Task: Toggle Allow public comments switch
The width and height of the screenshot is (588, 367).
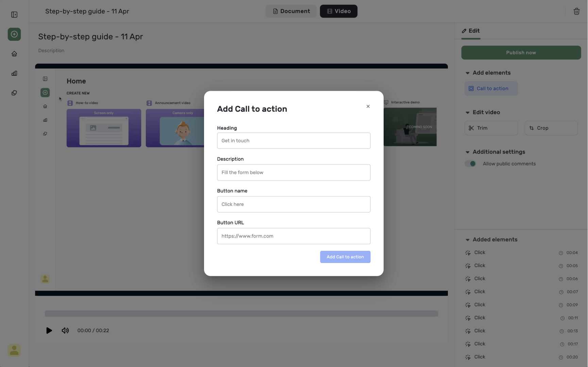Action: click(x=470, y=164)
